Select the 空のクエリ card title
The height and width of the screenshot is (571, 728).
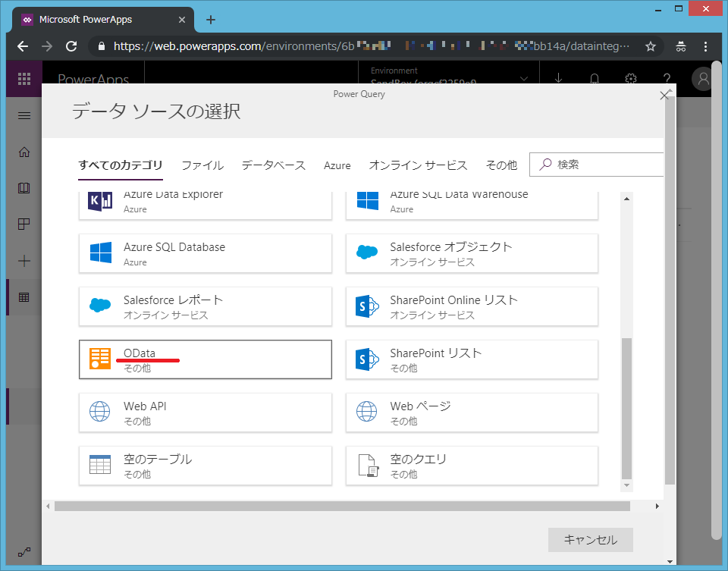[x=418, y=459]
